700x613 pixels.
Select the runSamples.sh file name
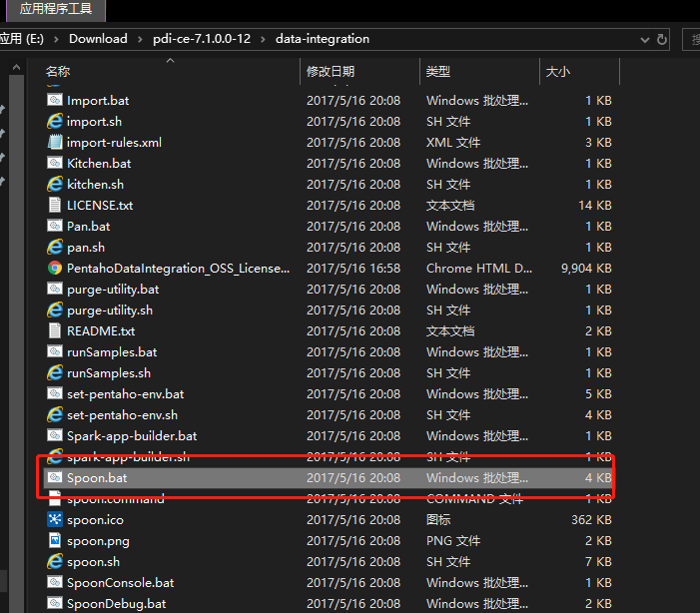tap(109, 373)
